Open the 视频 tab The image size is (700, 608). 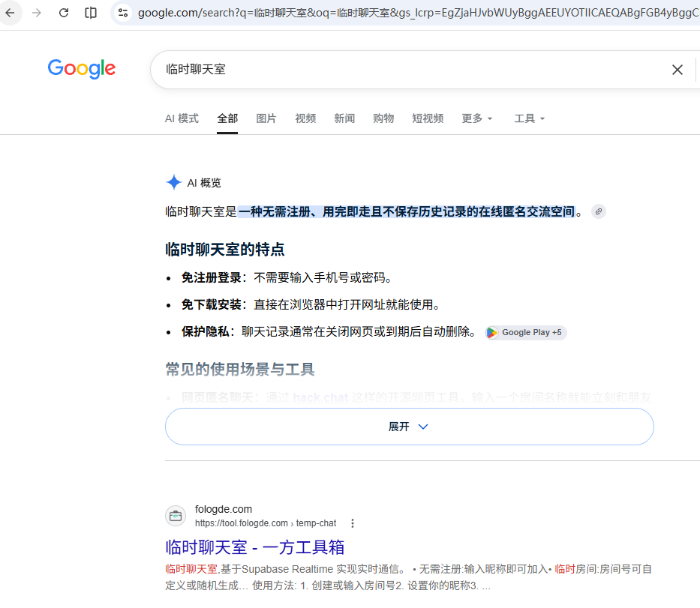coord(305,118)
